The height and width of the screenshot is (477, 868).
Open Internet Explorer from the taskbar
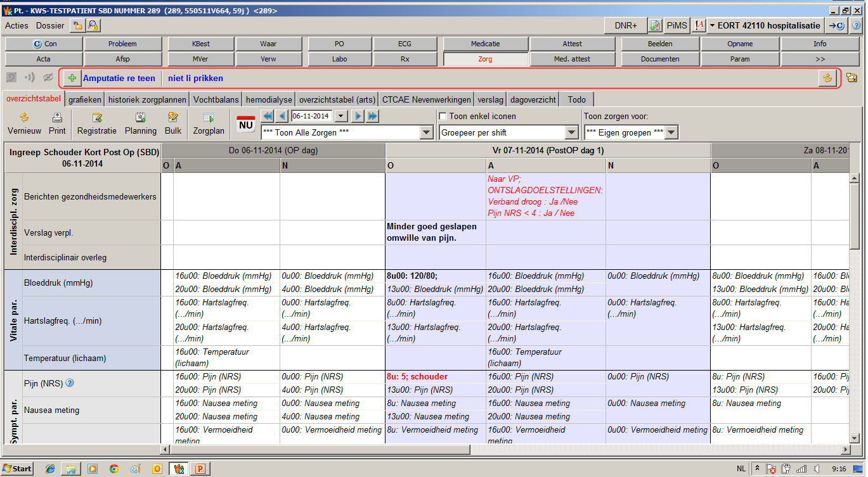[x=50, y=469]
